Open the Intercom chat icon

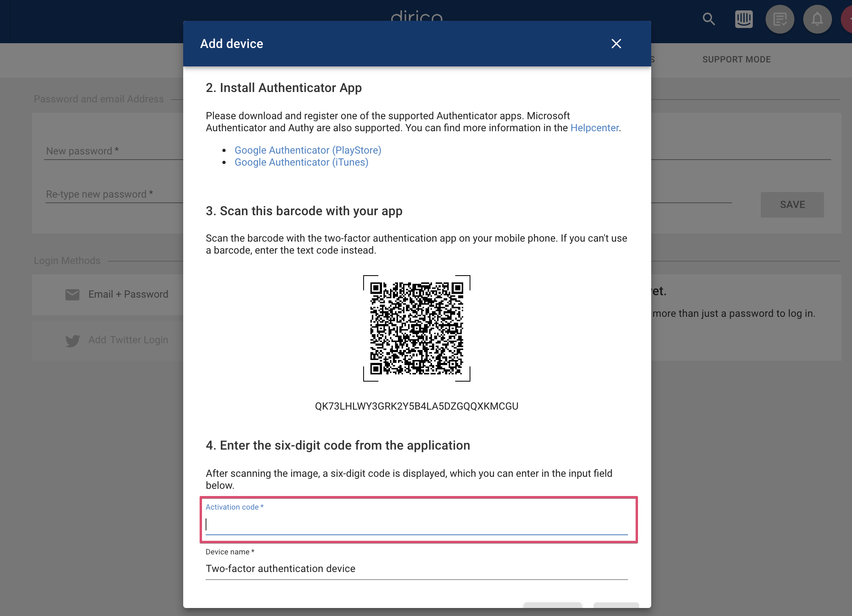coord(744,19)
